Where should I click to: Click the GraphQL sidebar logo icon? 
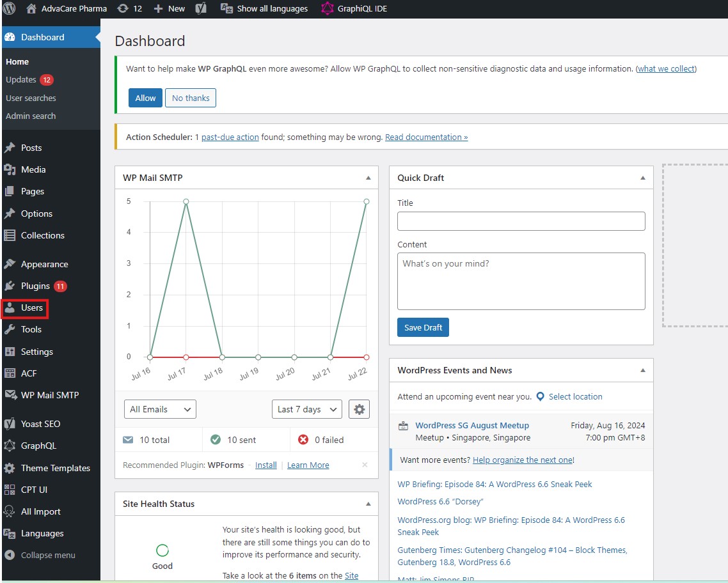10,446
